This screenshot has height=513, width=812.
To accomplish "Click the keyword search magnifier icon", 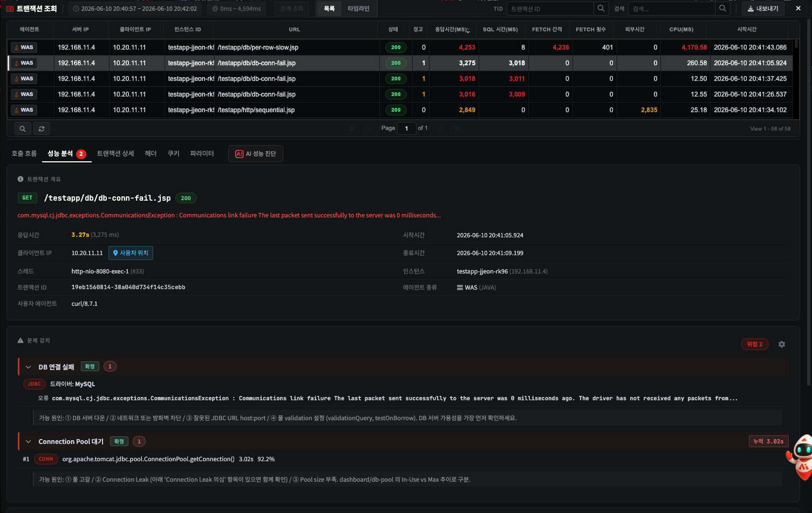I will [x=722, y=9].
